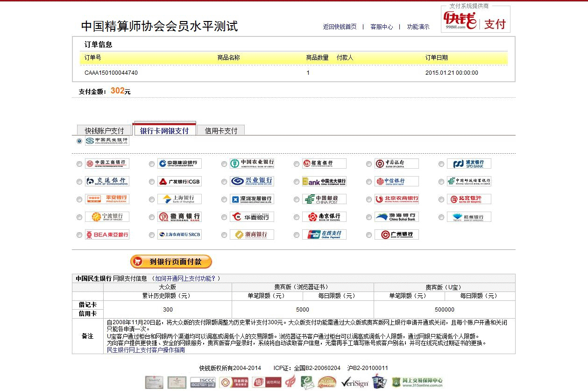Go to 返回快钱首页 link

click(x=340, y=27)
